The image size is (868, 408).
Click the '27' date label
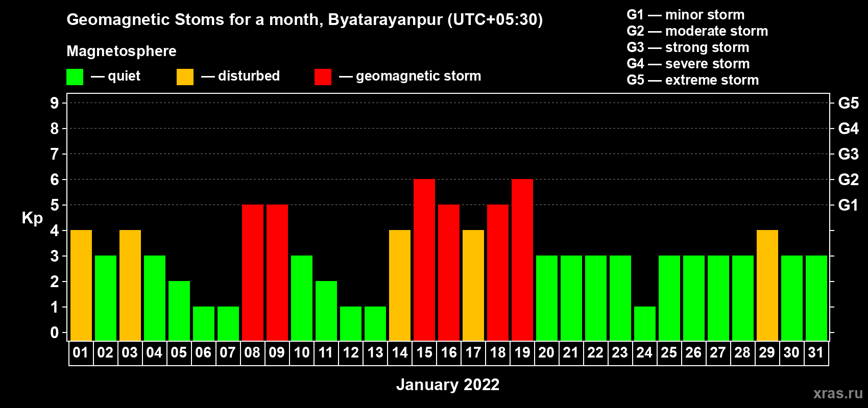pyautogui.click(x=718, y=352)
